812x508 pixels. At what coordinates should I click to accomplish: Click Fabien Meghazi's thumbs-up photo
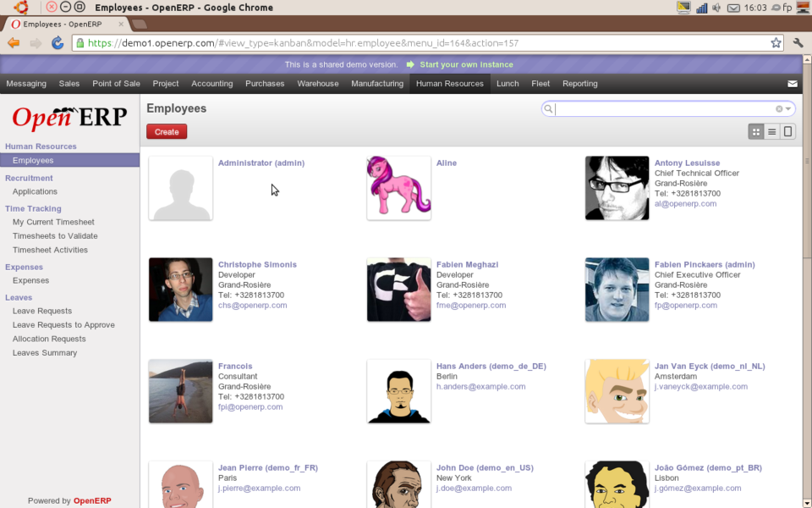click(398, 290)
